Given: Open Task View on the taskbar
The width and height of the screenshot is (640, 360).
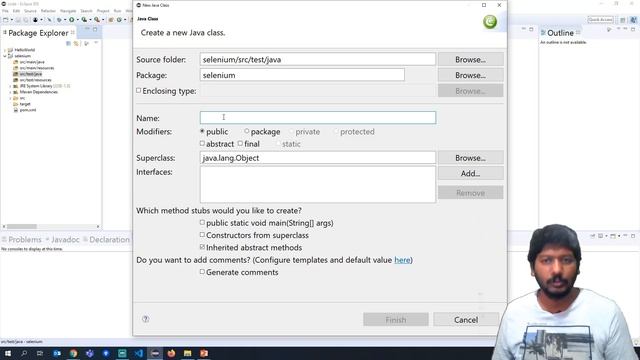Looking at the screenshot, I should pyautogui.click(x=40, y=353).
